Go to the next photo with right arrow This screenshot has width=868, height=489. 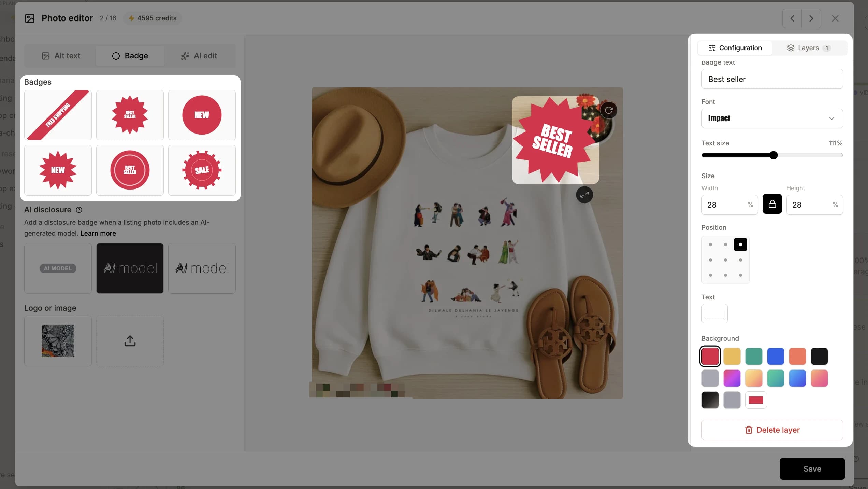[x=811, y=18]
